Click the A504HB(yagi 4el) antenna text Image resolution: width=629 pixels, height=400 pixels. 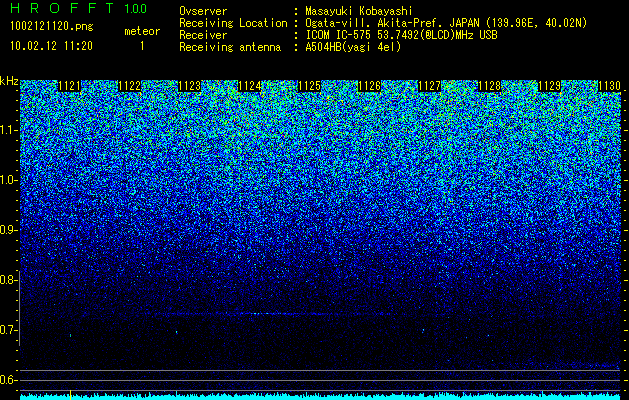pyautogui.click(x=353, y=47)
